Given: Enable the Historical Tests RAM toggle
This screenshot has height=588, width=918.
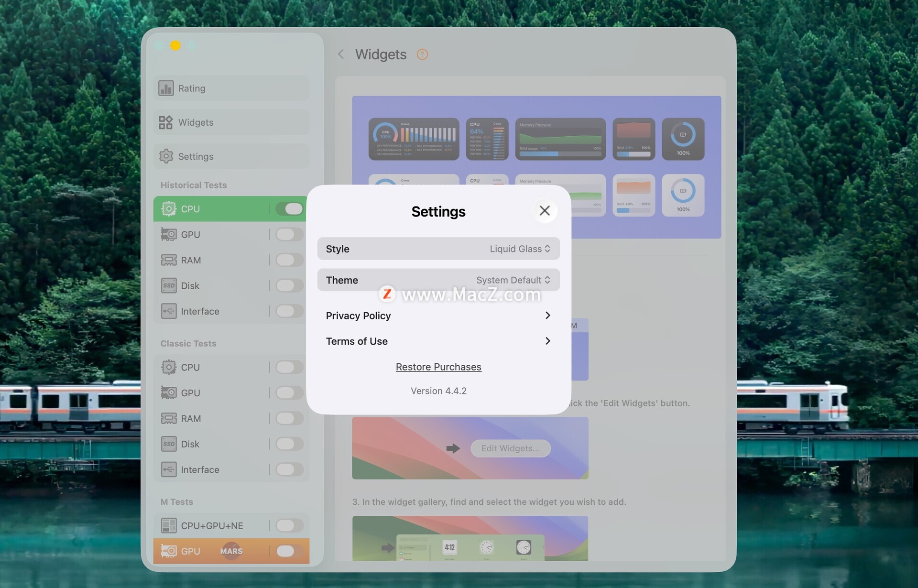Looking at the screenshot, I should [x=289, y=260].
